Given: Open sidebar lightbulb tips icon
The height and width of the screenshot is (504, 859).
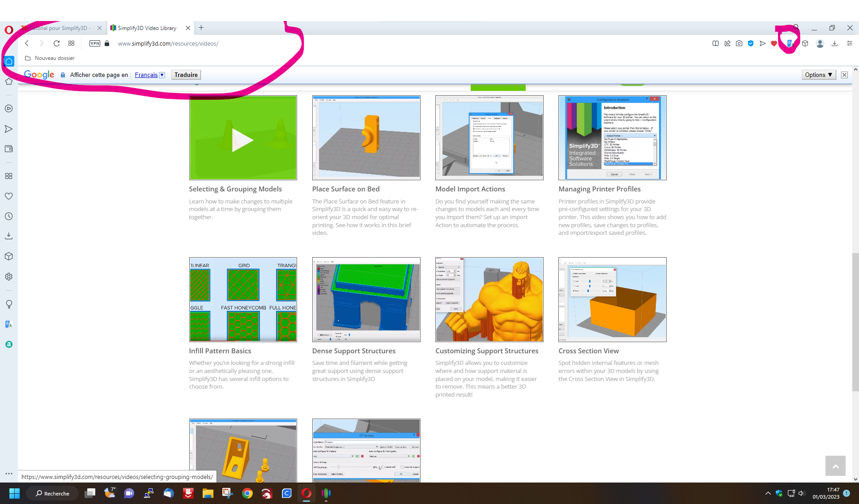Looking at the screenshot, I should pyautogui.click(x=9, y=305).
